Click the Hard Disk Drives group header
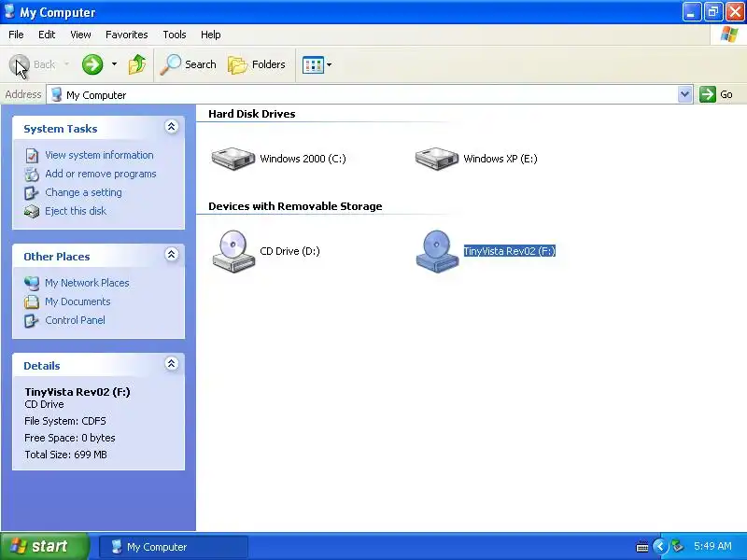Viewport: 747px width, 560px height. coord(251,114)
